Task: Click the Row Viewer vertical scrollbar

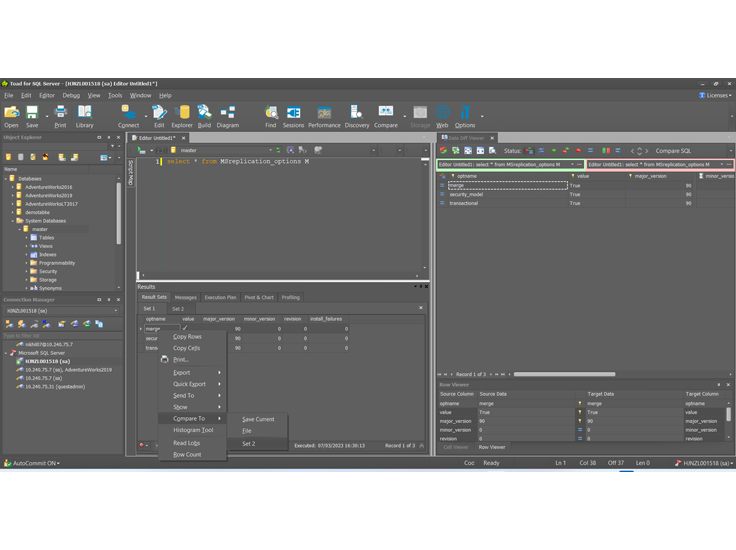Action: [x=728, y=415]
